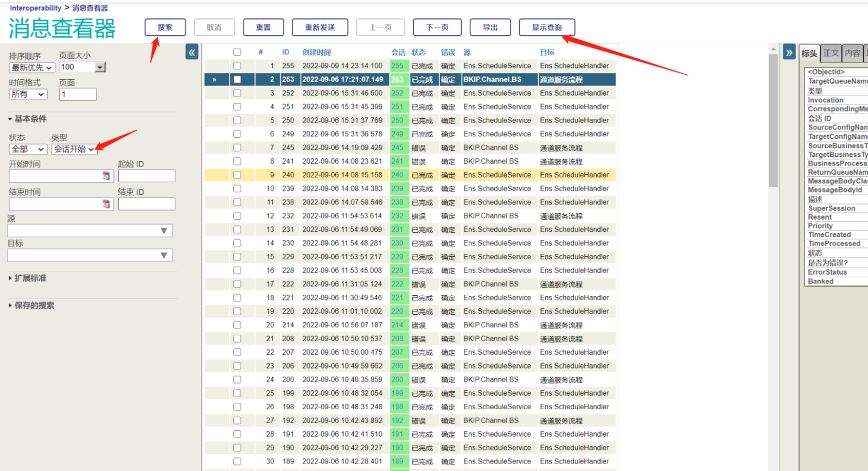
Task: Click the row selector arrow on row 2
Action: click(214, 79)
